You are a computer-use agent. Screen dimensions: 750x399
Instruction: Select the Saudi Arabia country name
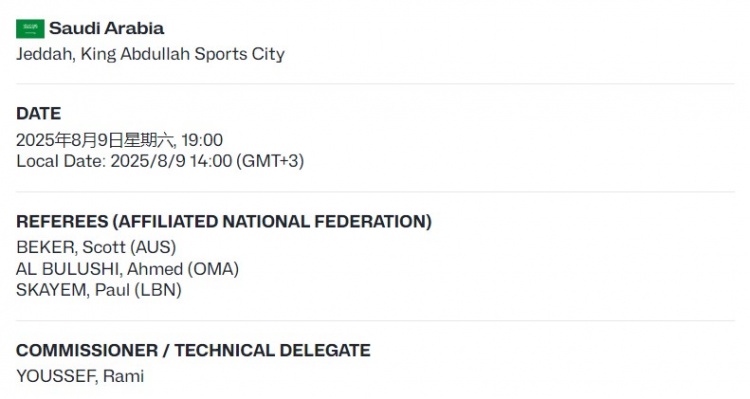tap(107, 28)
